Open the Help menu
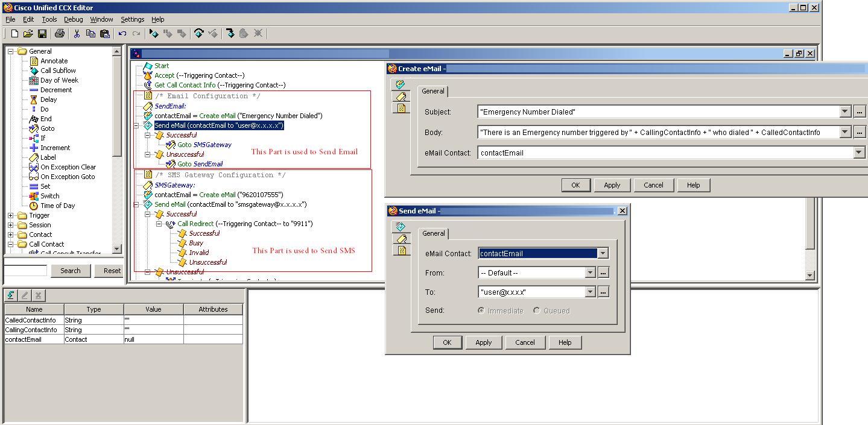868x425 pixels. pos(158,19)
